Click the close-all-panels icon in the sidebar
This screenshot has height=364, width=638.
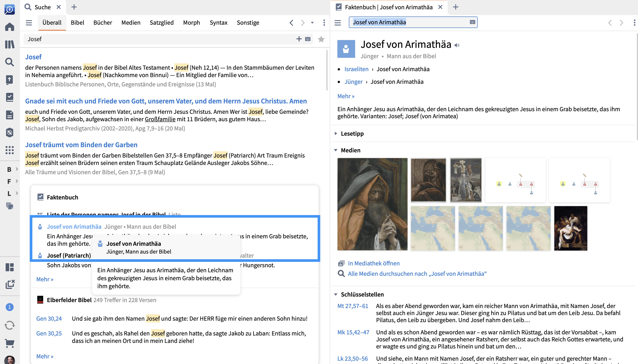[x=10, y=284]
